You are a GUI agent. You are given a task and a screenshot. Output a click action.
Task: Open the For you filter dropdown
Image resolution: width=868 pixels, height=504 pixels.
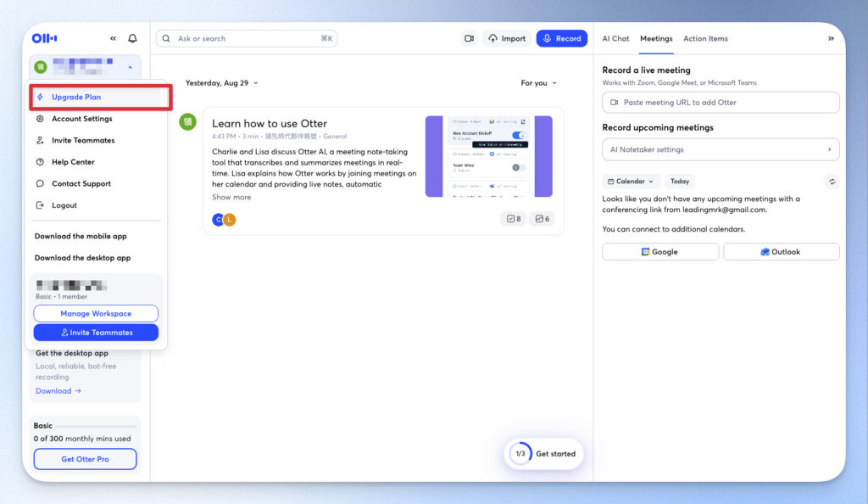(x=538, y=83)
